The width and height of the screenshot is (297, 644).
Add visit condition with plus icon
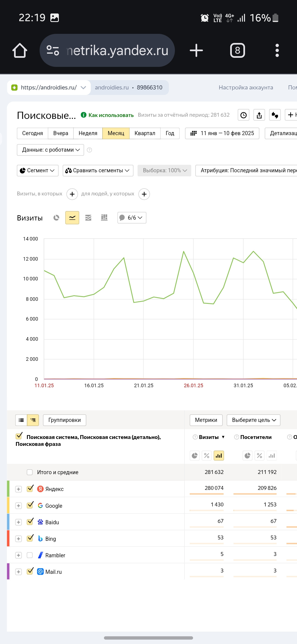point(72,194)
